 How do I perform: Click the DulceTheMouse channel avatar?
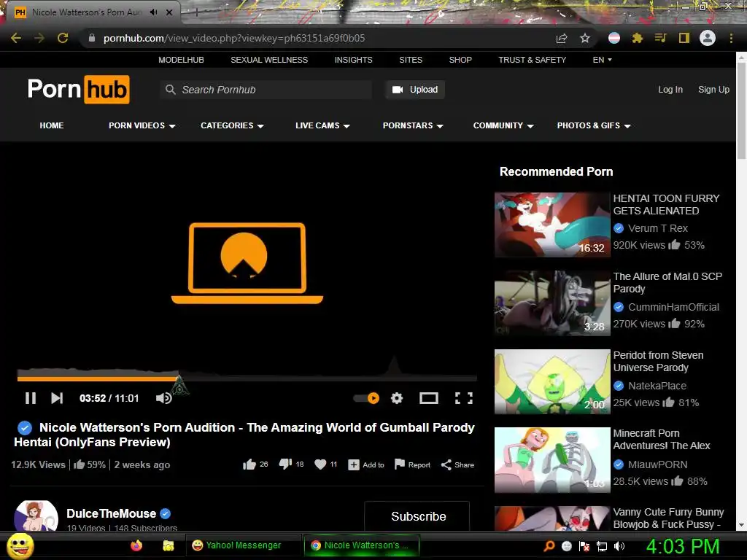pyautogui.click(x=36, y=516)
